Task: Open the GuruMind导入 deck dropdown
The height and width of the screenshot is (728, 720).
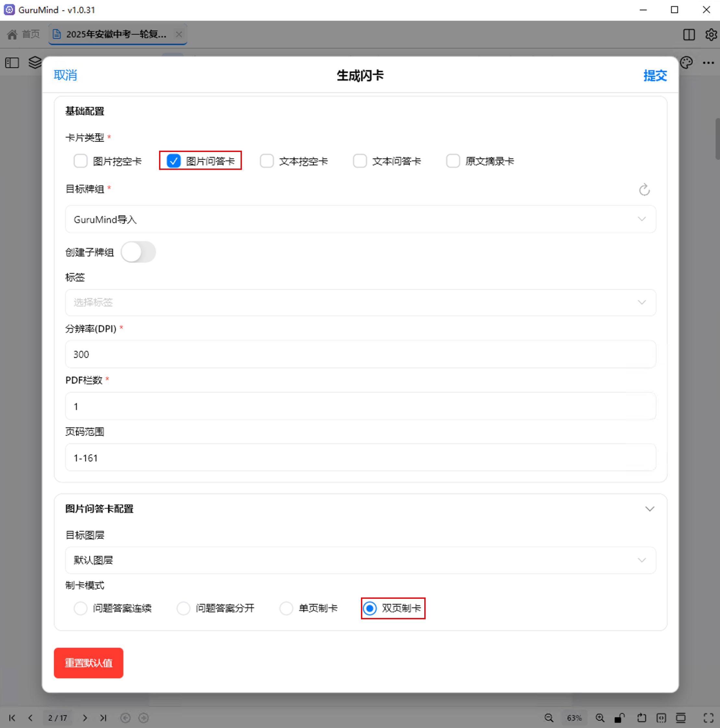Action: pyautogui.click(x=360, y=219)
